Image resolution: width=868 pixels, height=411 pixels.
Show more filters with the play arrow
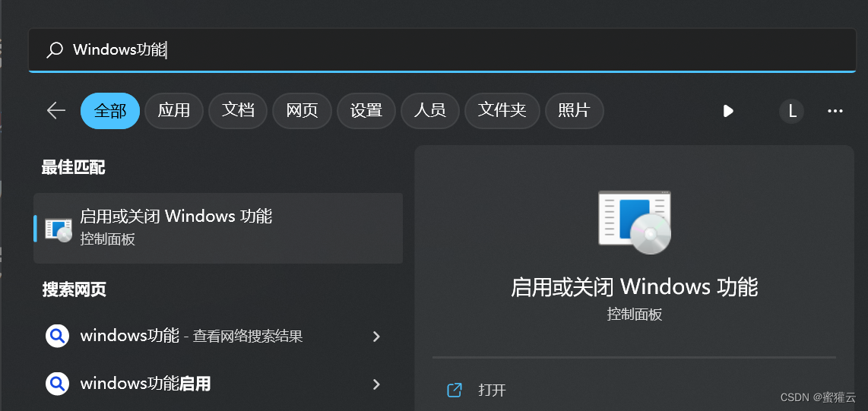coord(728,111)
